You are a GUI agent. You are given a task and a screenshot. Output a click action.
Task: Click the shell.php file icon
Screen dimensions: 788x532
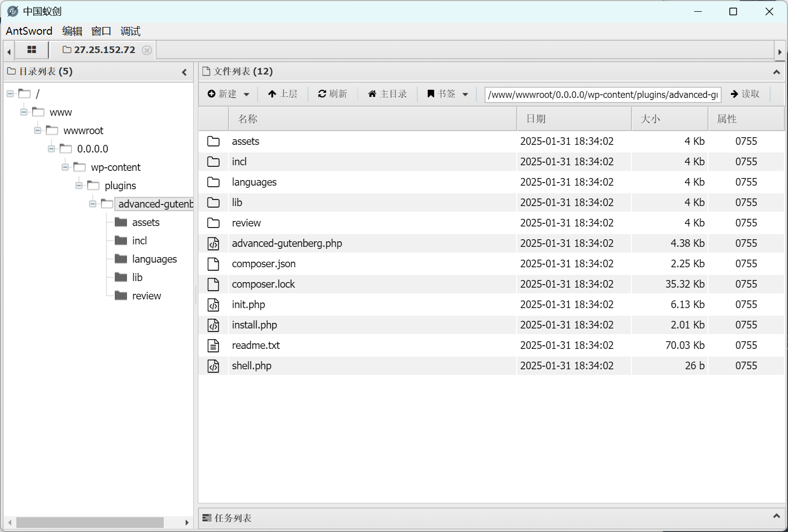[213, 366]
